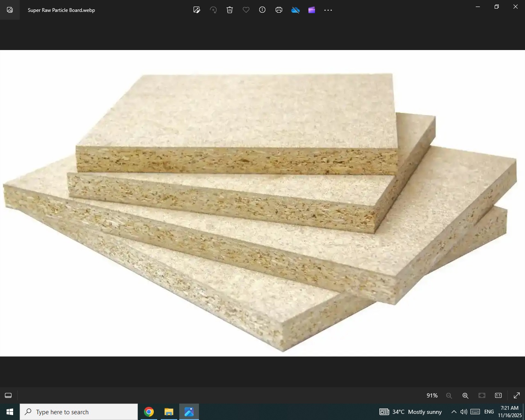
Task: Zoom out of the image
Action: click(449, 395)
